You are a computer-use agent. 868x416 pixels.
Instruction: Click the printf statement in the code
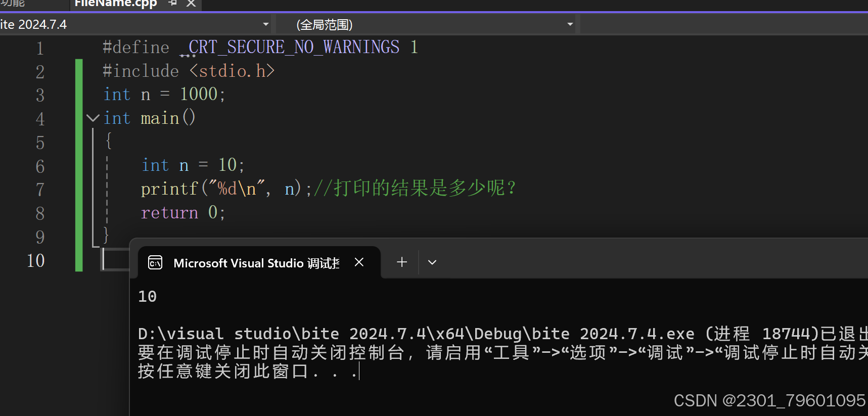click(226, 189)
